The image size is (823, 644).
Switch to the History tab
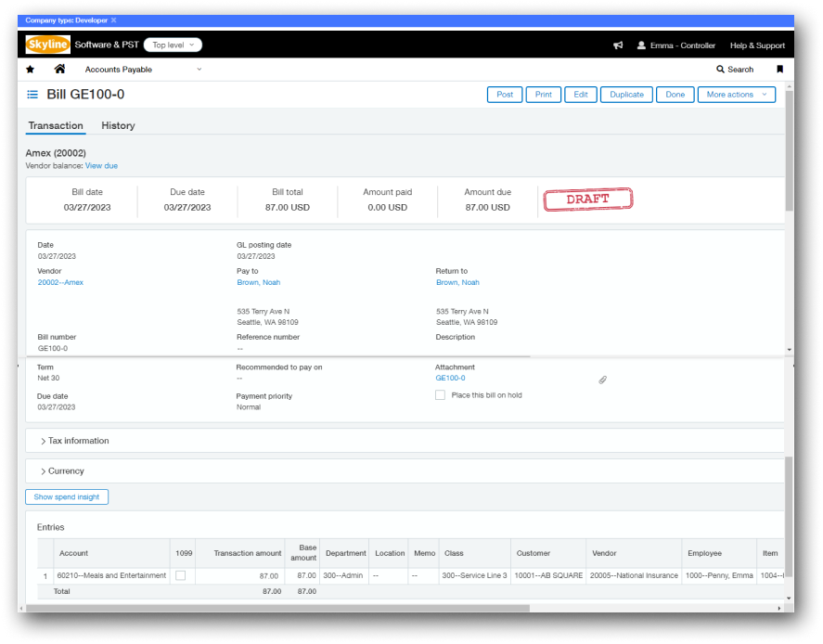(x=118, y=125)
